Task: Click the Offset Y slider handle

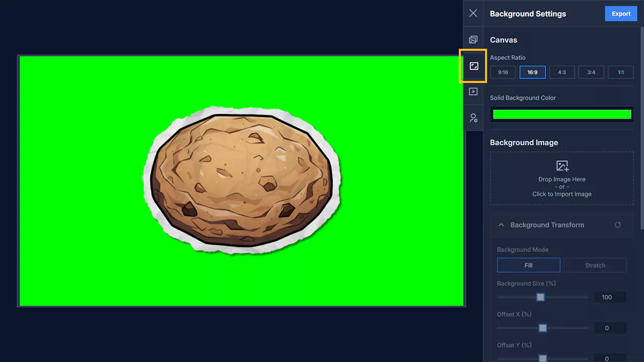Action: (x=543, y=358)
